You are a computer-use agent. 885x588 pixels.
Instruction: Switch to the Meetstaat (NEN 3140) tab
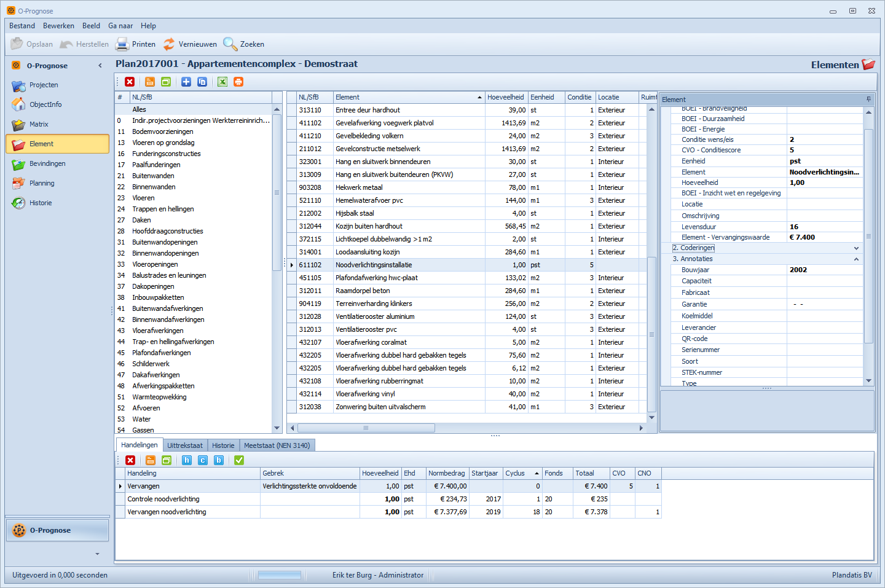pyautogui.click(x=277, y=445)
